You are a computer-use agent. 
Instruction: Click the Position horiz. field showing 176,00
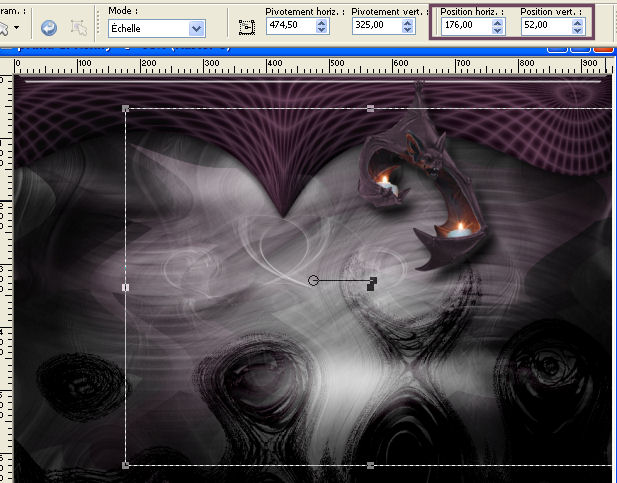[463, 27]
